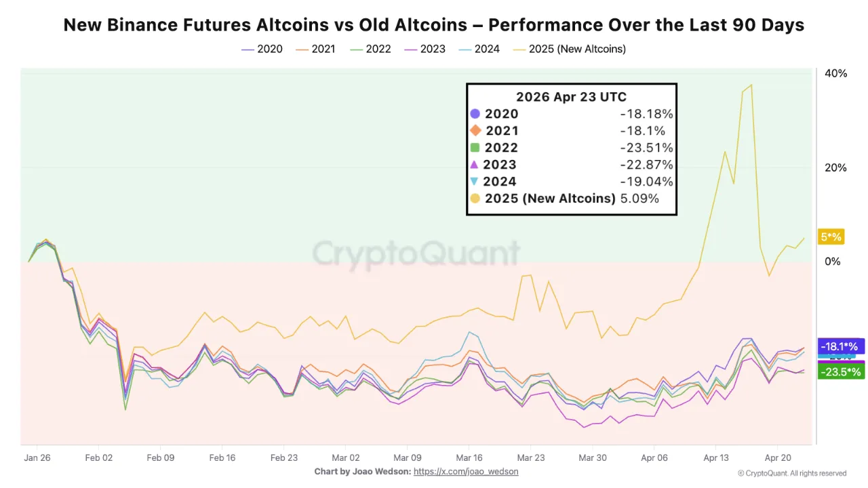Viewport: 868px width, 488px height.
Task: Click the purple 2023 triangle marker in tooltip
Action: pos(475,165)
